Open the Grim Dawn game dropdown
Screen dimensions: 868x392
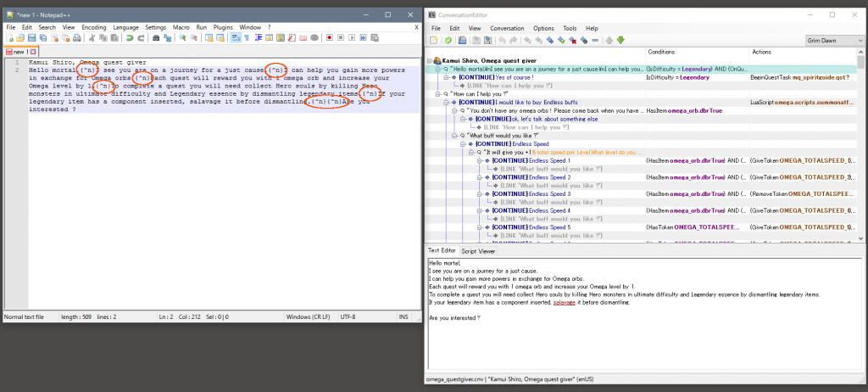click(x=835, y=41)
